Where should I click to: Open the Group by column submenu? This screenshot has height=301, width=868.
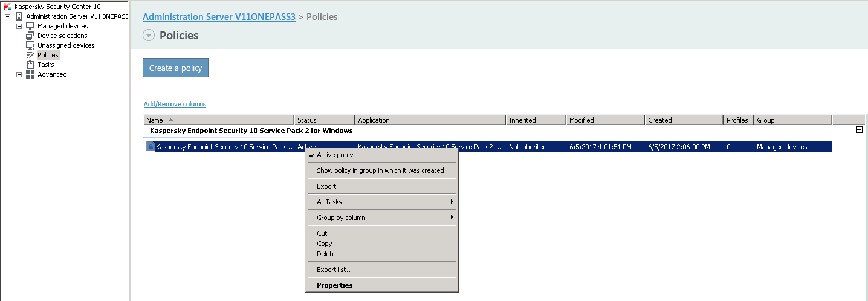(381, 218)
